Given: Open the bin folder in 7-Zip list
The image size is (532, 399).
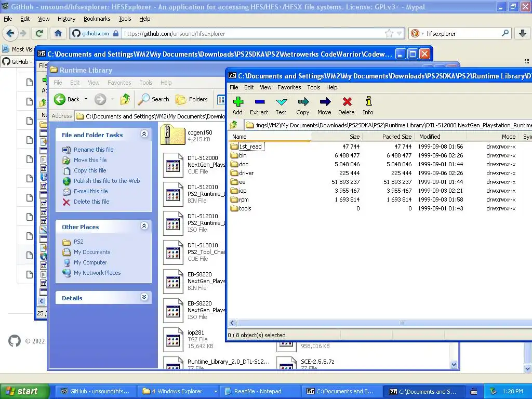Looking at the screenshot, I should tap(238, 155).
